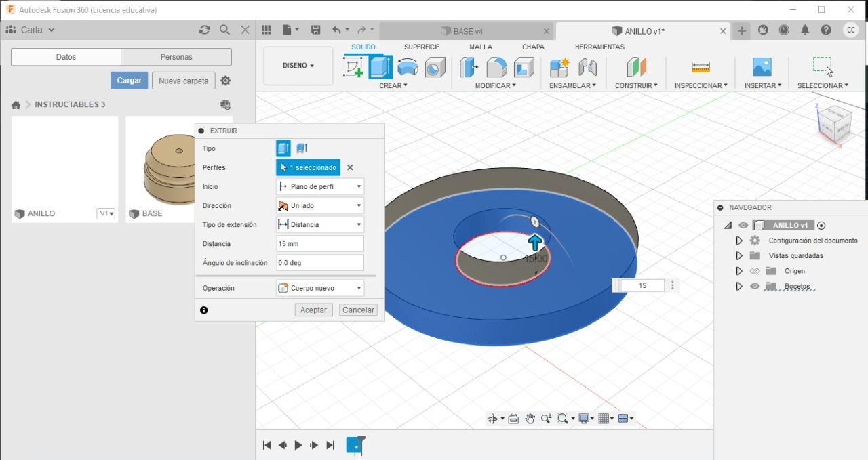The image size is (868, 460).
Task: Open the Measure inspect tool
Action: coord(701,66)
